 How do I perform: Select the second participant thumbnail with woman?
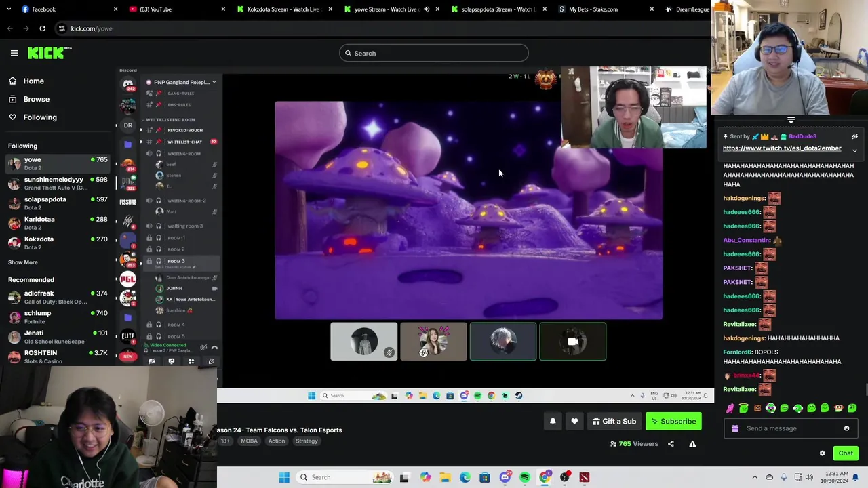(x=433, y=342)
